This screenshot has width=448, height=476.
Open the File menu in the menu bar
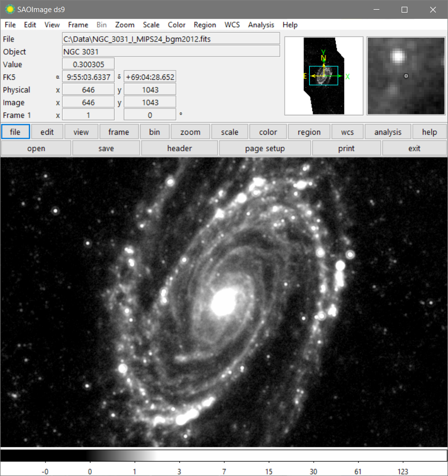10,25
